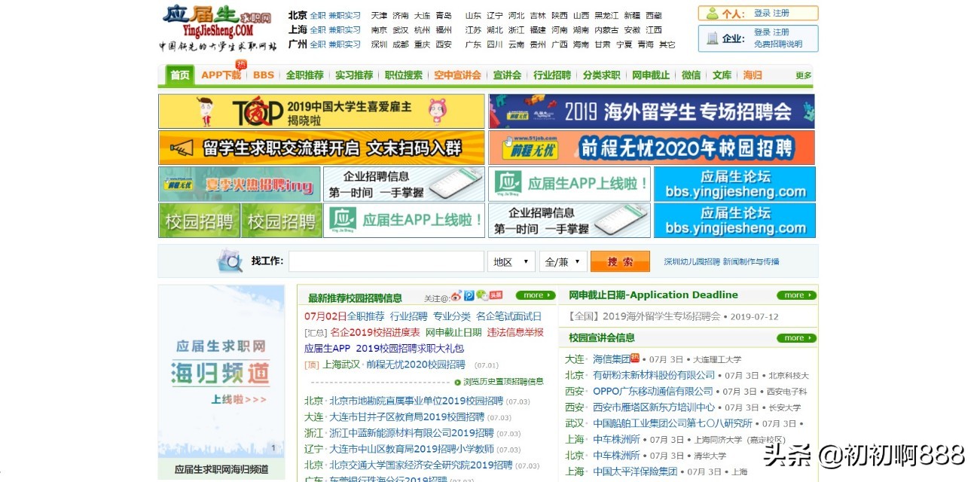Click the 头条 (Toutiao) follow icon
This screenshot has height=482, width=980.
[x=496, y=295]
